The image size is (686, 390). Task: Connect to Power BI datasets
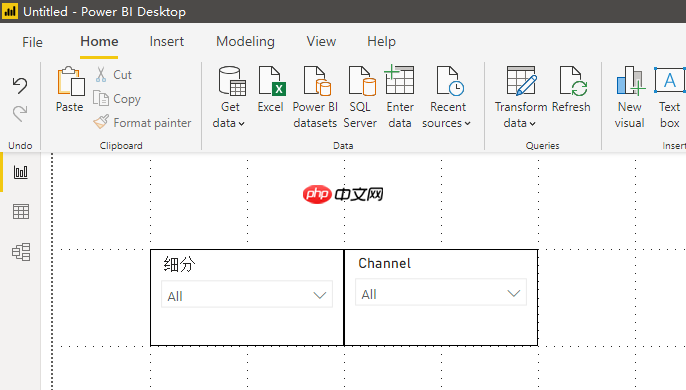click(315, 97)
